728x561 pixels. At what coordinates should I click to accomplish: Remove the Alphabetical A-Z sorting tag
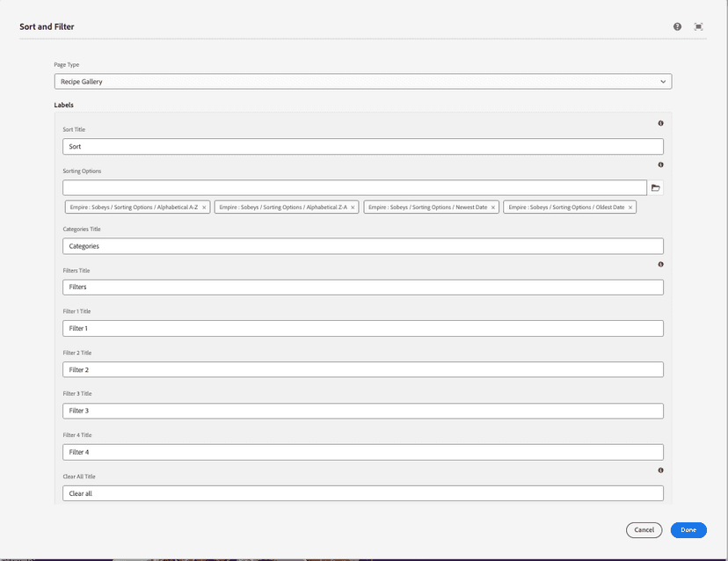[x=204, y=208]
